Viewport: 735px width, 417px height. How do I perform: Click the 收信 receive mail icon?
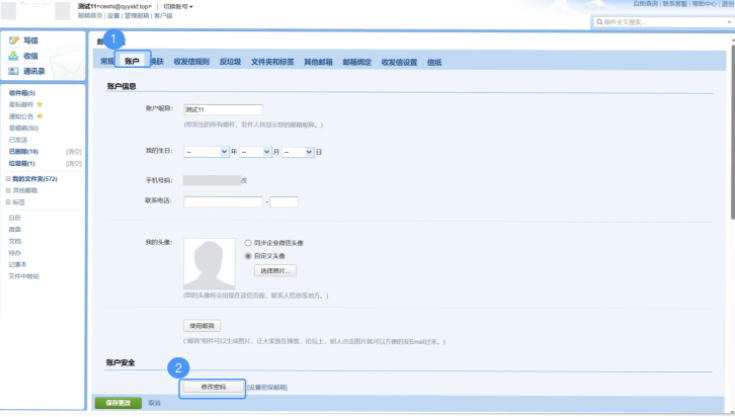tap(14, 56)
